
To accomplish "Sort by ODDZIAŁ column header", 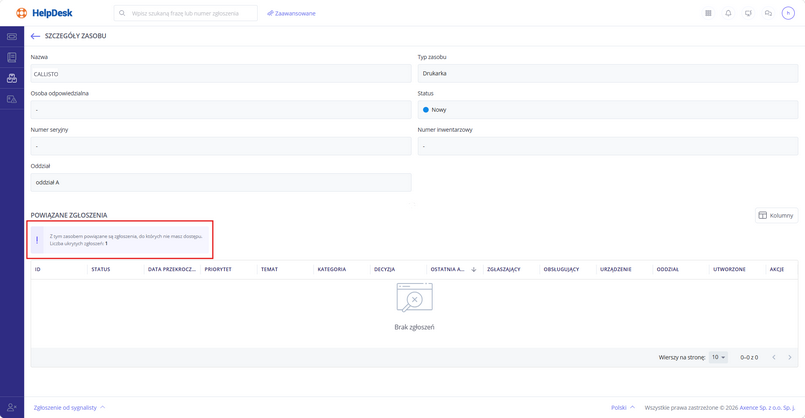I will (x=667, y=269).
